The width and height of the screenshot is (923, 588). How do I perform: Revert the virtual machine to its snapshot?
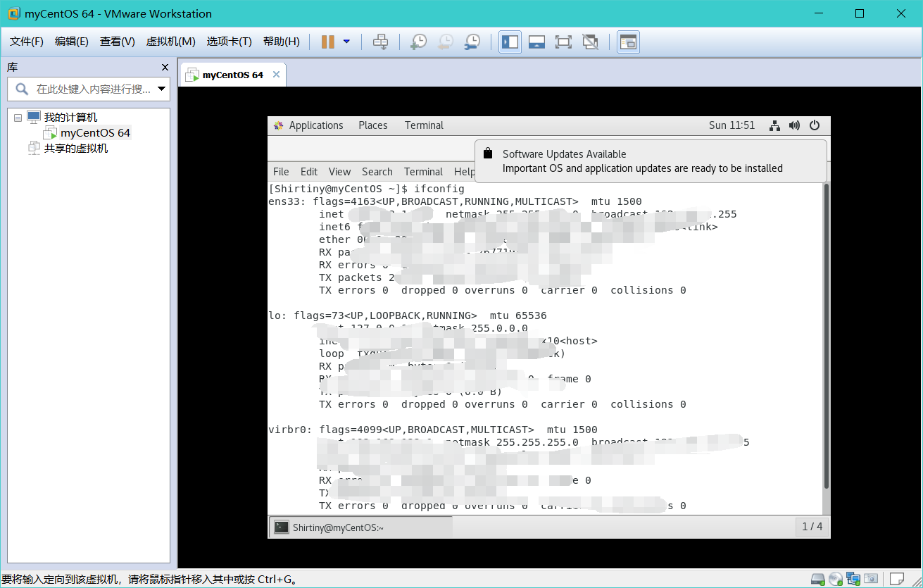(445, 42)
